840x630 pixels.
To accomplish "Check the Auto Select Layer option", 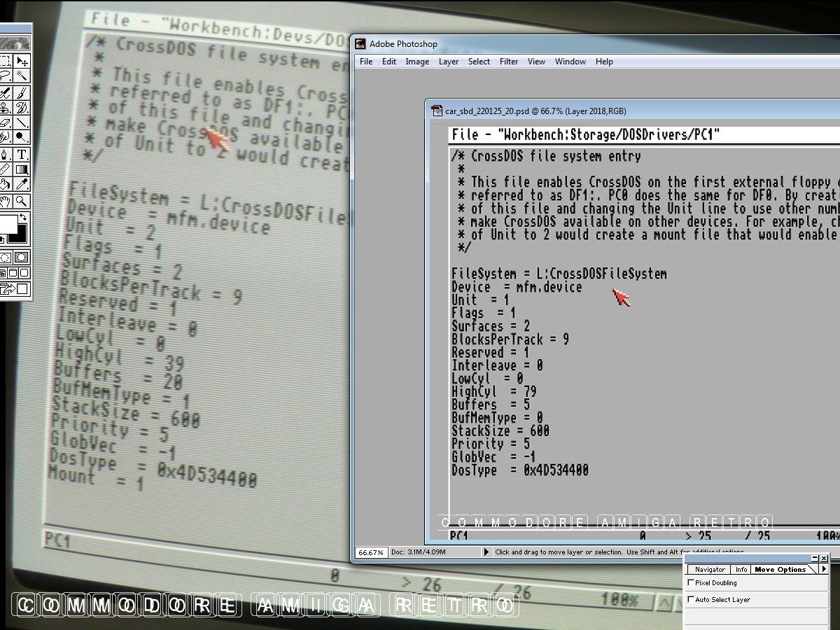I will coord(692,600).
